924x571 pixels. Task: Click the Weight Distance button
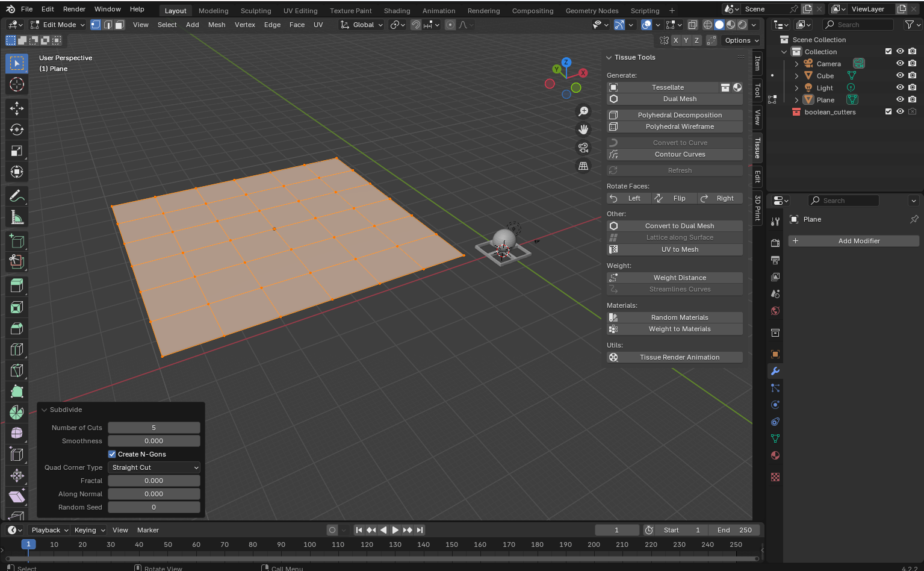click(x=675, y=278)
